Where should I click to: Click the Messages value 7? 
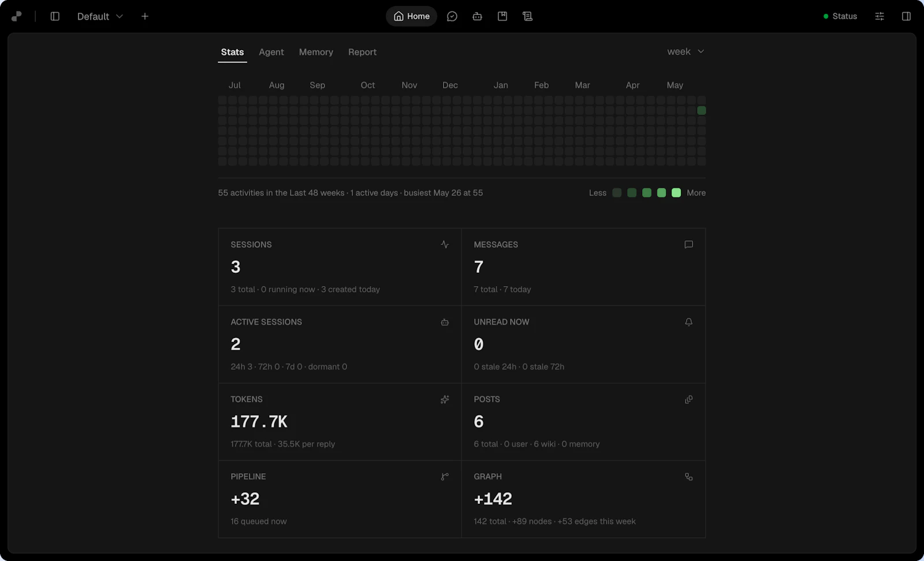pyautogui.click(x=479, y=267)
